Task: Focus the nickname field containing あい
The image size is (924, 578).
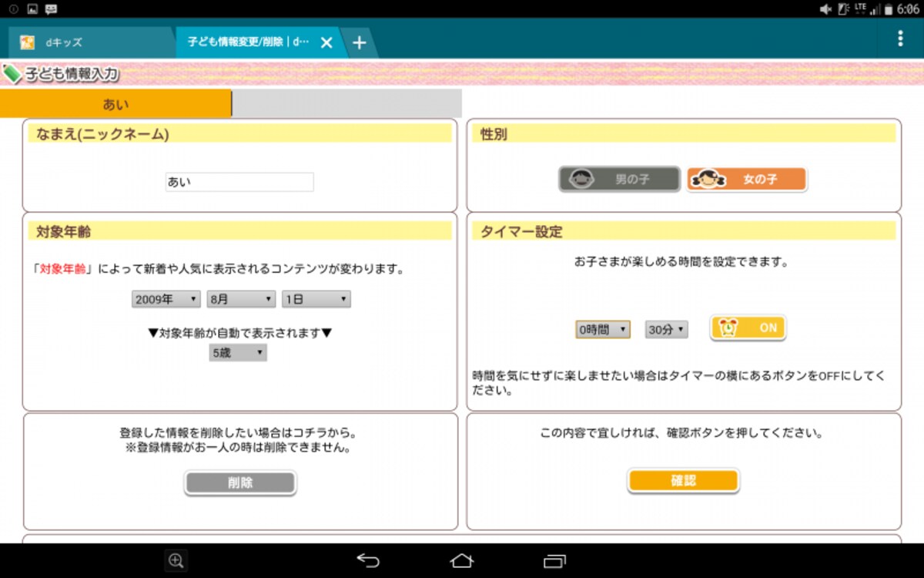Action: click(239, 182)
